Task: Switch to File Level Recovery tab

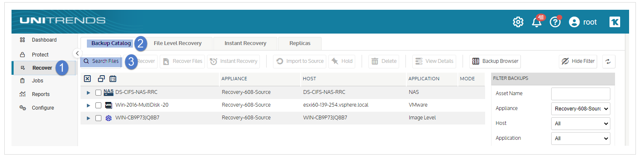Action: [x=177, y=43]
